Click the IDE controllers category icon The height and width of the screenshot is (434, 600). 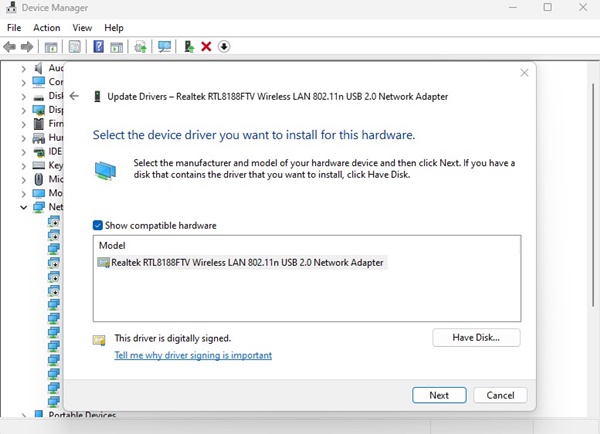[39, 152]
